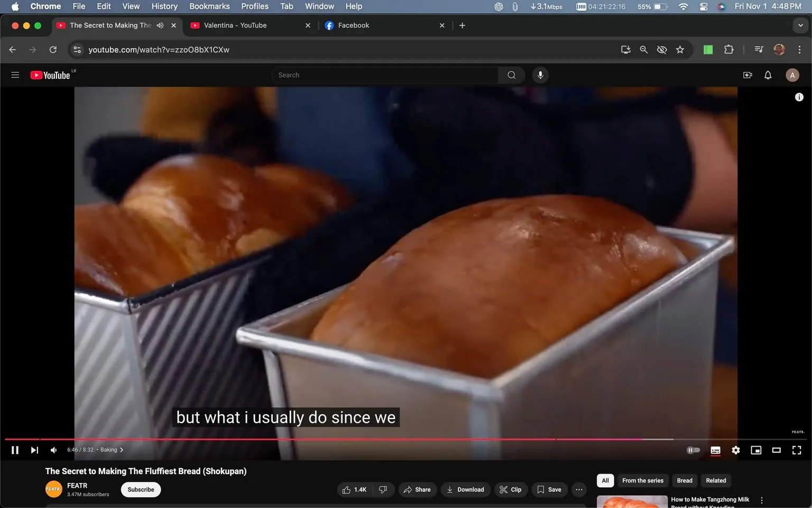Subscribe to the FEATR channel

[140, 489]
